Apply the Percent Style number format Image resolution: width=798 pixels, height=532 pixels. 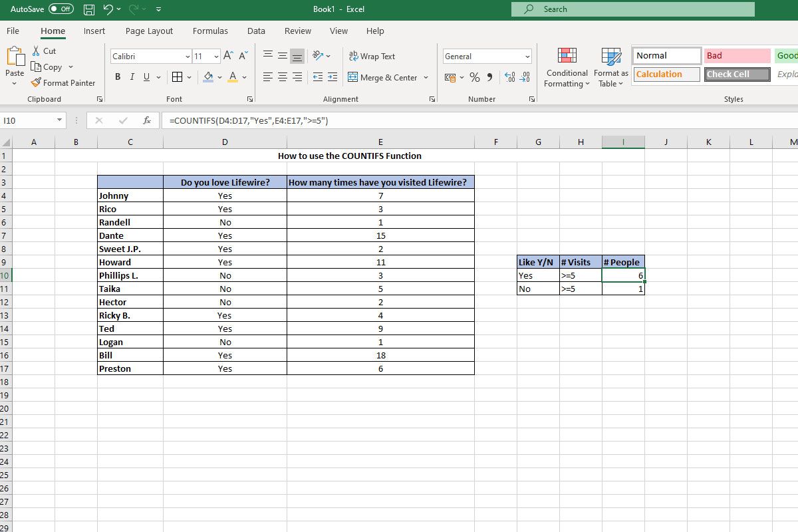(x=474, y=78)
